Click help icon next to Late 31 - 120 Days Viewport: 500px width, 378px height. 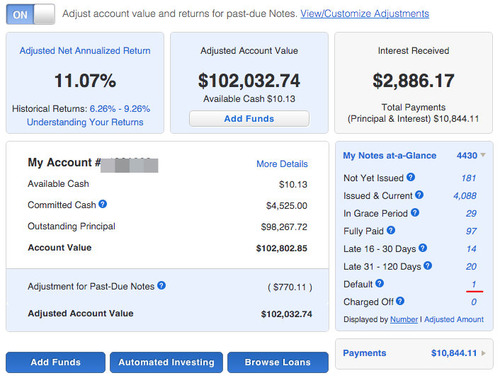(428, 266)
